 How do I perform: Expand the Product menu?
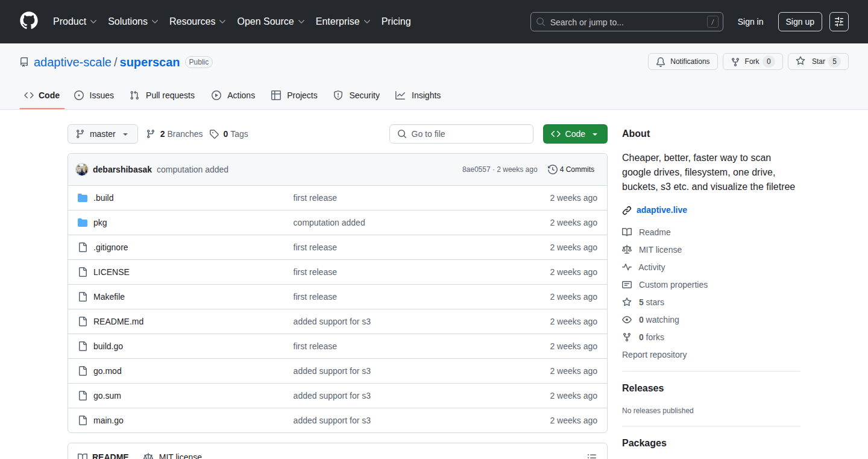pos(75,22)
